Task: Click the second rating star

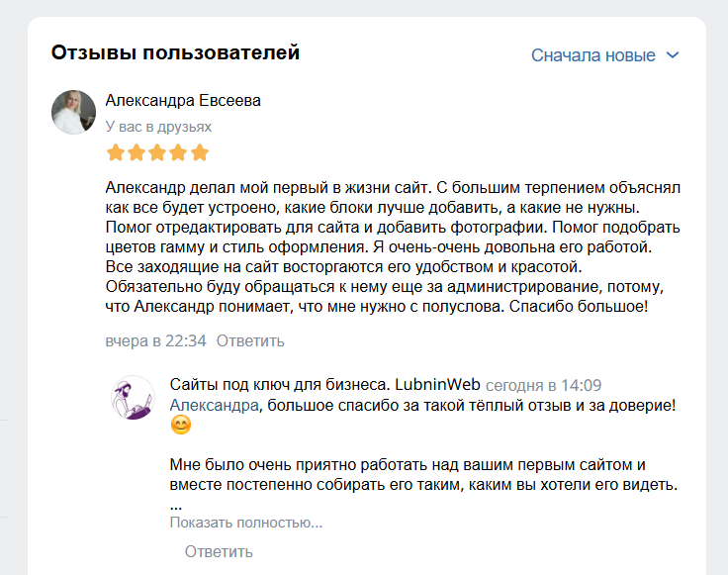Action: point(136,152)
